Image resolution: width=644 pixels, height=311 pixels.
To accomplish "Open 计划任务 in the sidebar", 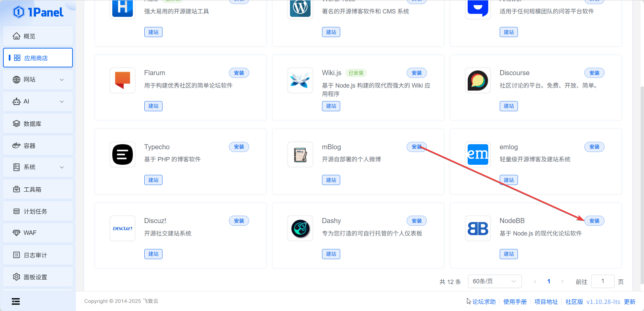I will [38, 211].
